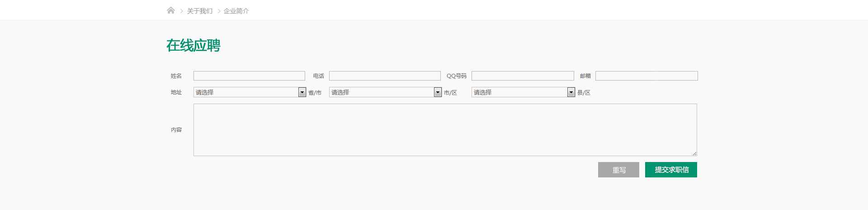Focus the 姓名 name input field
Image resolution: width=868 pixels, height=210 pixels.
(249, 76)
